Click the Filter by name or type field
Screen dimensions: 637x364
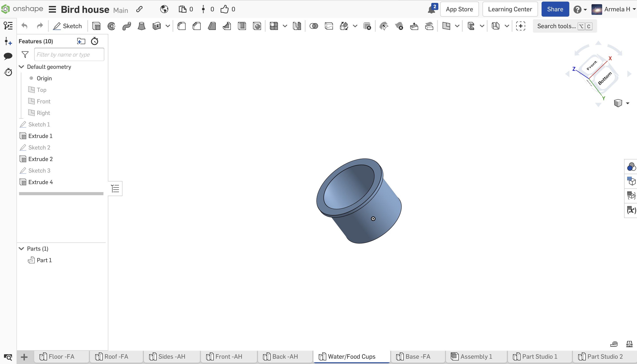tap(69, 54)
